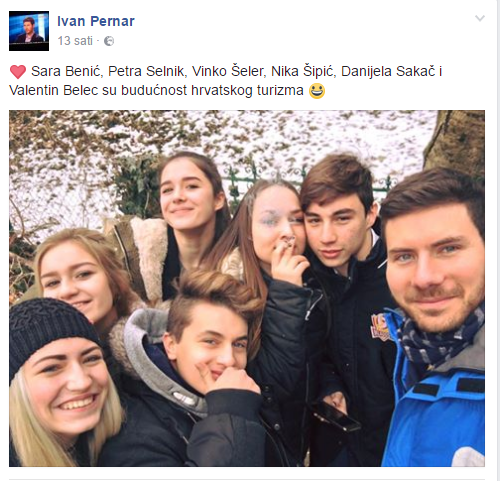Open tagged name Danijela Sakač
Image resolution: width=500 pixels, height=481 pixels.
388,71
